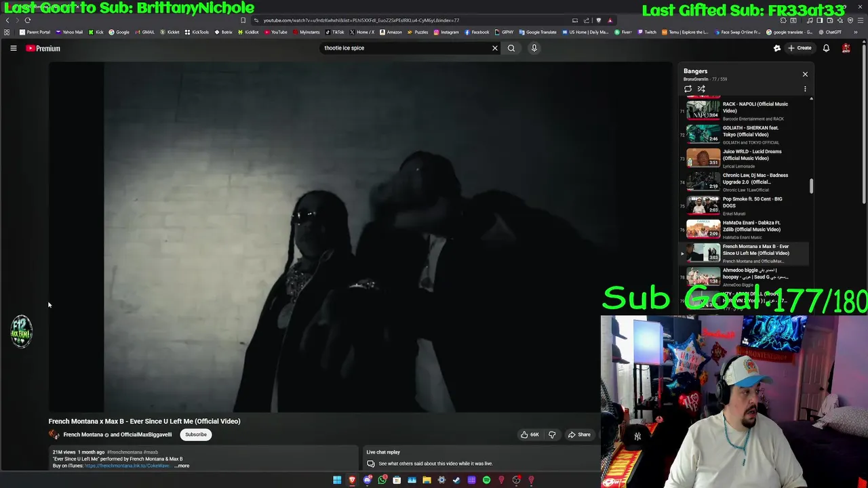
Task: Open the Bangers playlist title link
Action: coord(695,71)
